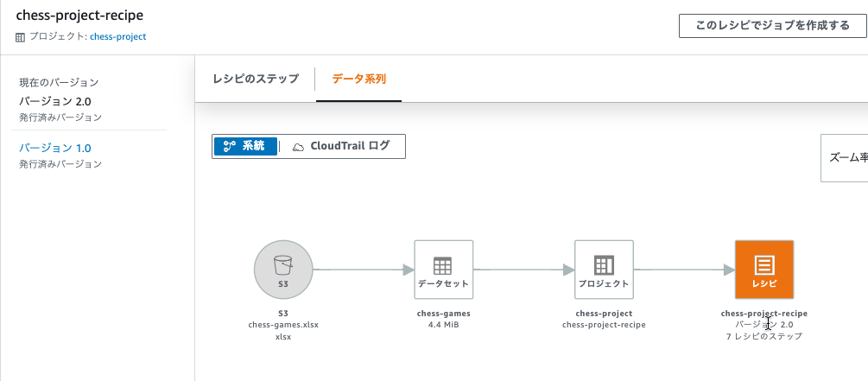
Task: Click chess-games.xlsx file name under S3
Action: point(283,325)
